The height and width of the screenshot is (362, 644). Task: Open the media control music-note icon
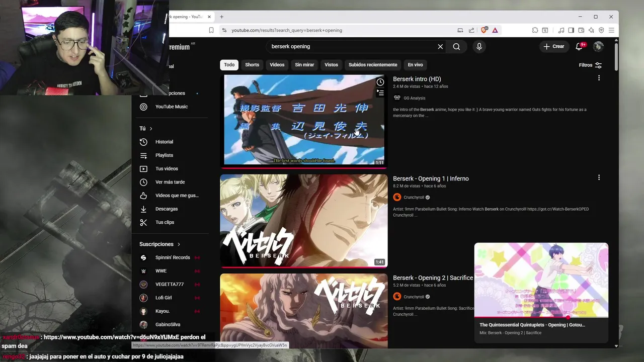click(x=561, y=30)
